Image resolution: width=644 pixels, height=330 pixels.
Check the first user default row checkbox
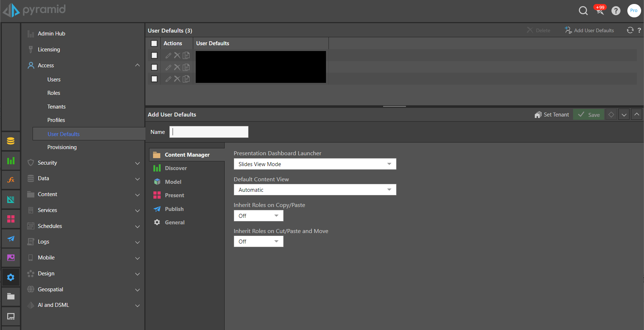point(154,55)
